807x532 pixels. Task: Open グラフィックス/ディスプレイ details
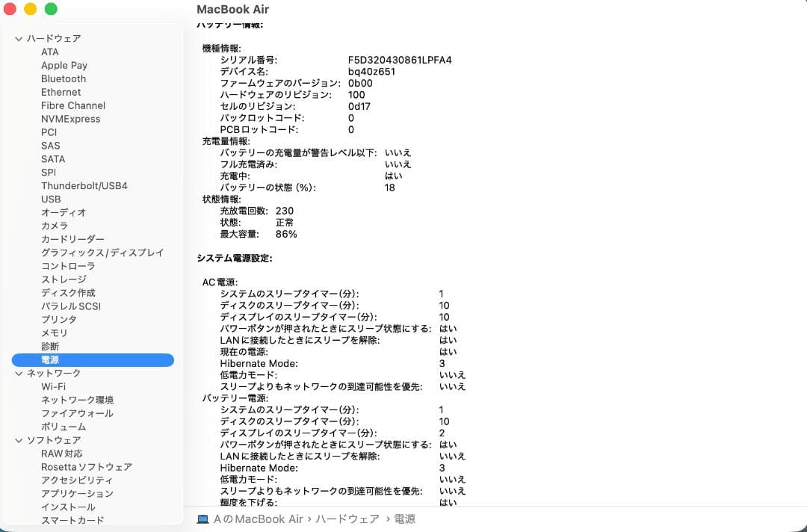(x=102, y=253)
